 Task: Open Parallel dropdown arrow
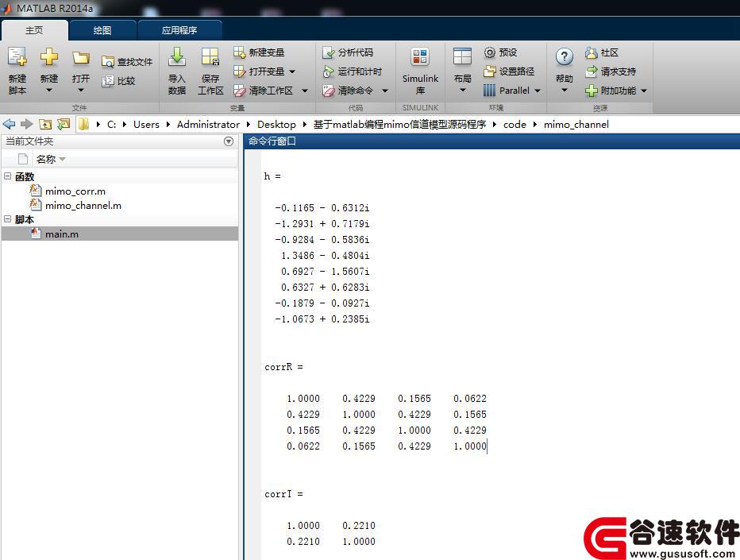(537, 91)
